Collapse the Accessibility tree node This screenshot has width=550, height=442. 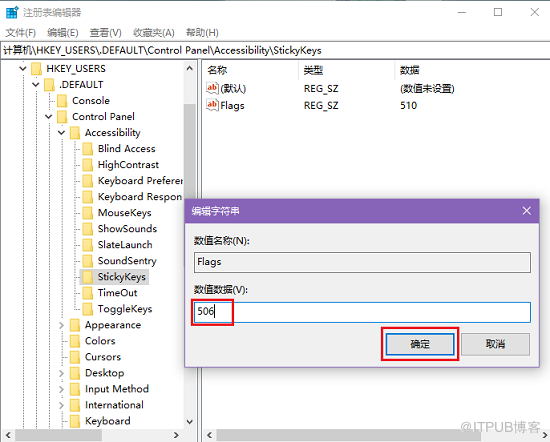click(61, 133)
